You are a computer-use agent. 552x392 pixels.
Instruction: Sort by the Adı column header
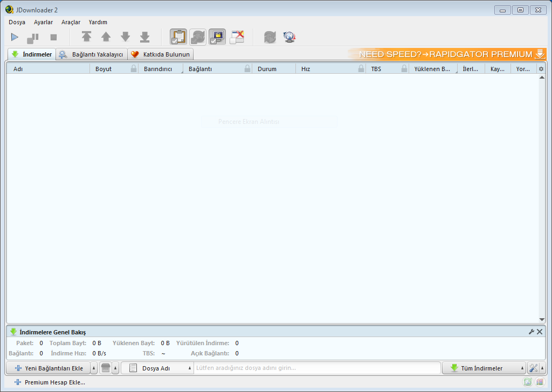point(48,69)
